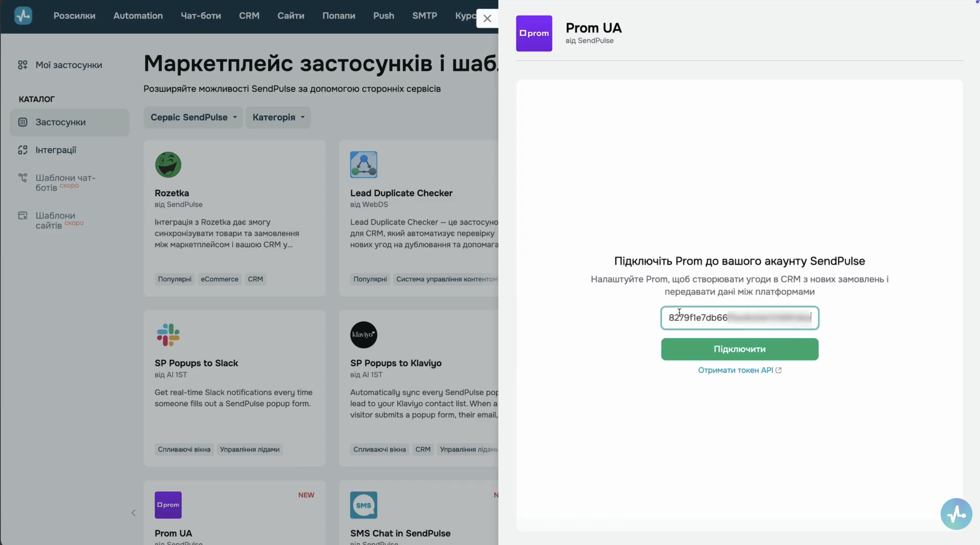The height and width of the screenshot is (545, 980).
Task: Click the Slack logo icon
Action: tap(168, 335)
